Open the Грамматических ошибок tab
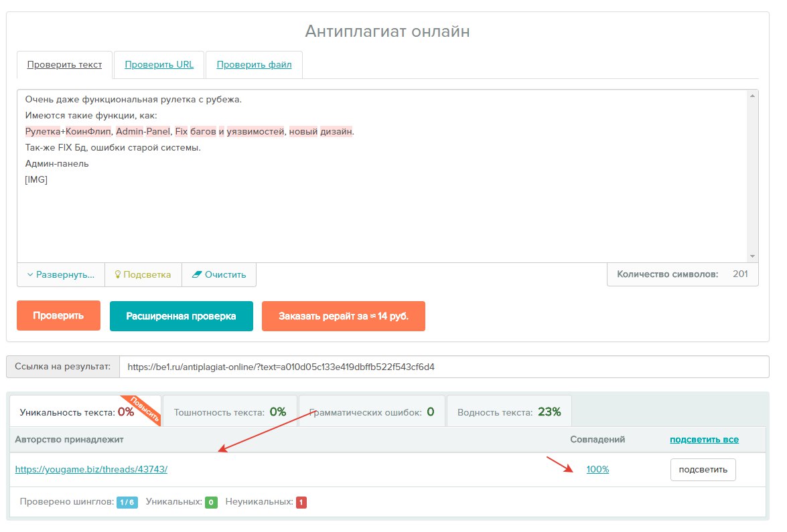Image resolution: width=787 pixels, height=532 pixels. click(372, 412)
